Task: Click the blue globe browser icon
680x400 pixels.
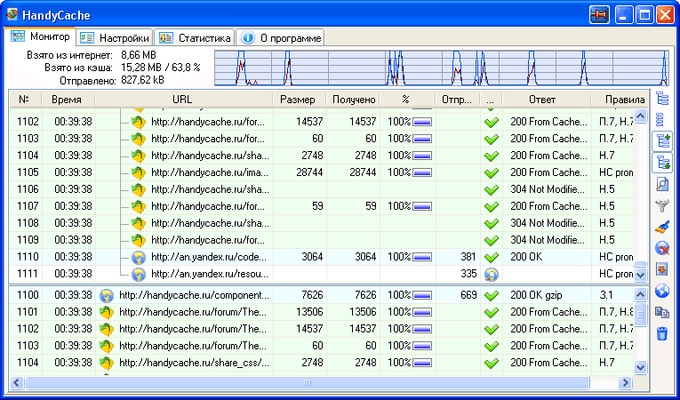Action: 662,291
